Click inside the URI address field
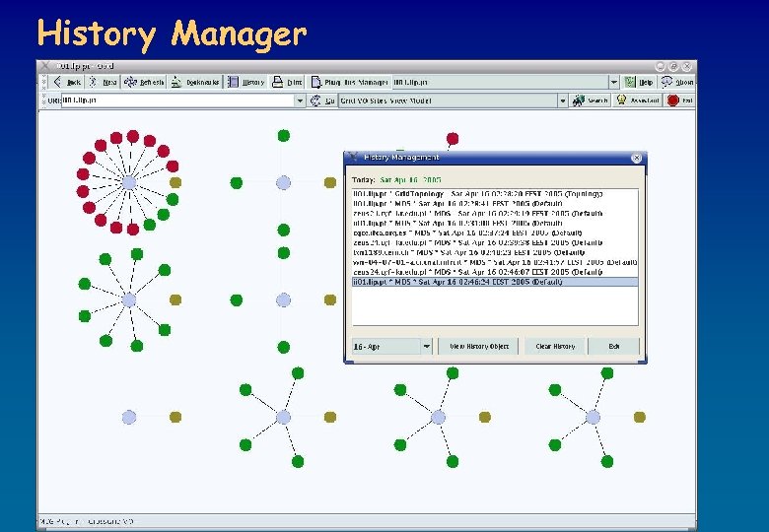 click(x=177, y=100)
